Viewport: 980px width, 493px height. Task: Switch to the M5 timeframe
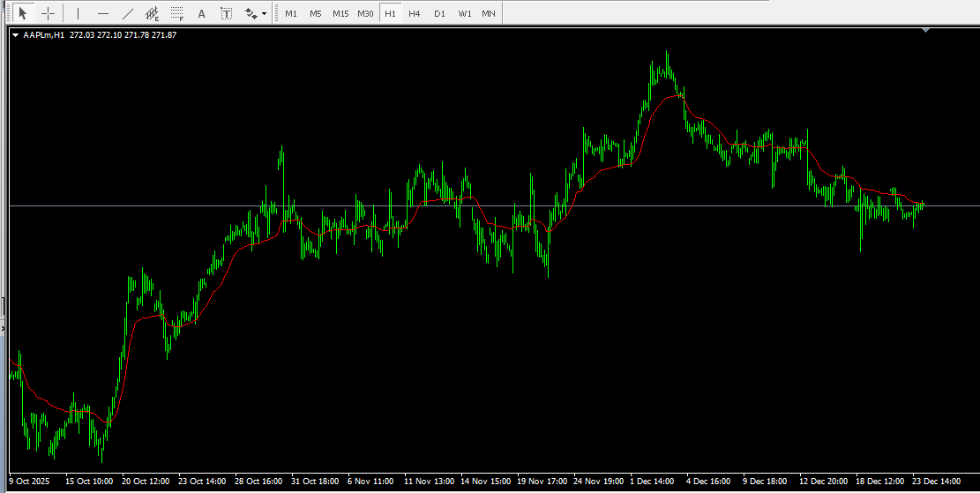[x=316, y=13]
